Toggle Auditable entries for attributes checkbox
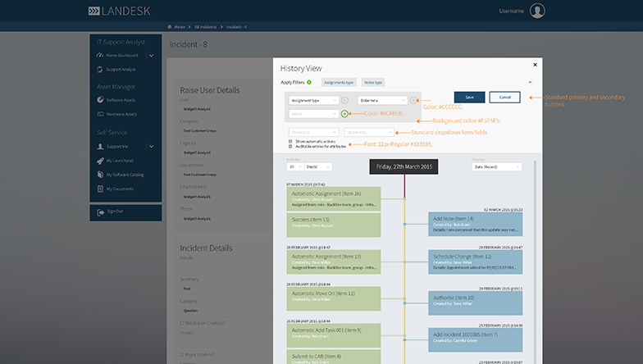Image resolution: width=643 pixels, height=364 pixels. click(x=290, y=145)
